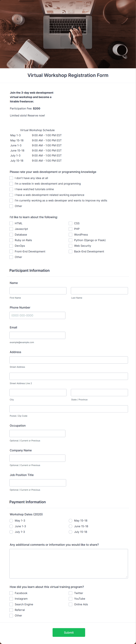
Task: Click inside the additional comments text area
Action: [x=69, y=563]
